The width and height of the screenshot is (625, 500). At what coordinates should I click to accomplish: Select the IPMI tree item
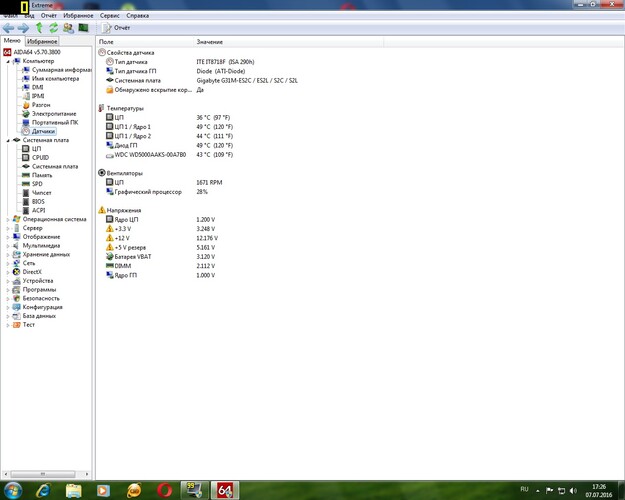tap(38, 96)
